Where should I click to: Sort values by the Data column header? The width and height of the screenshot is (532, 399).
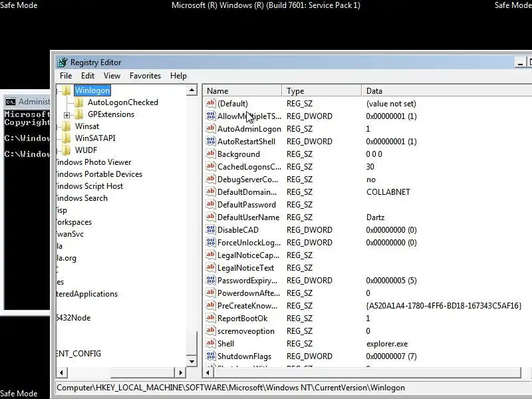pyautogui.click(x=447, y=91)
